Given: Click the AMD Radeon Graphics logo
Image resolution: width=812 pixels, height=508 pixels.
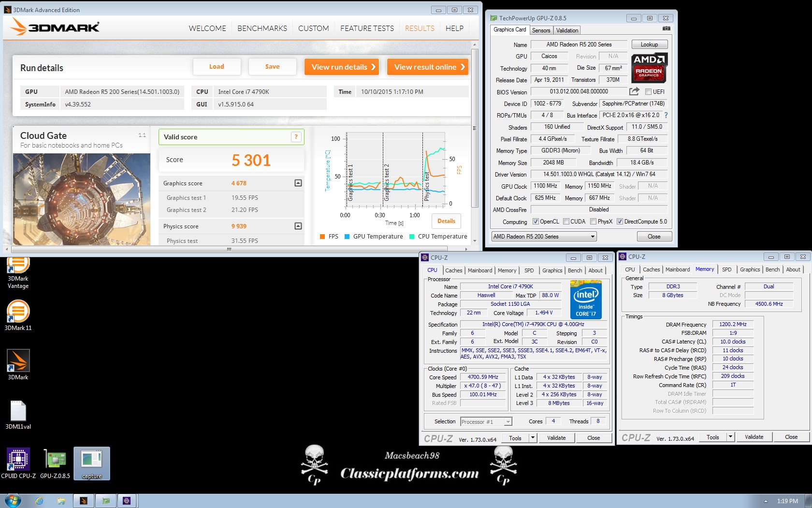Looking at the screenshot, I should point(649,68).
